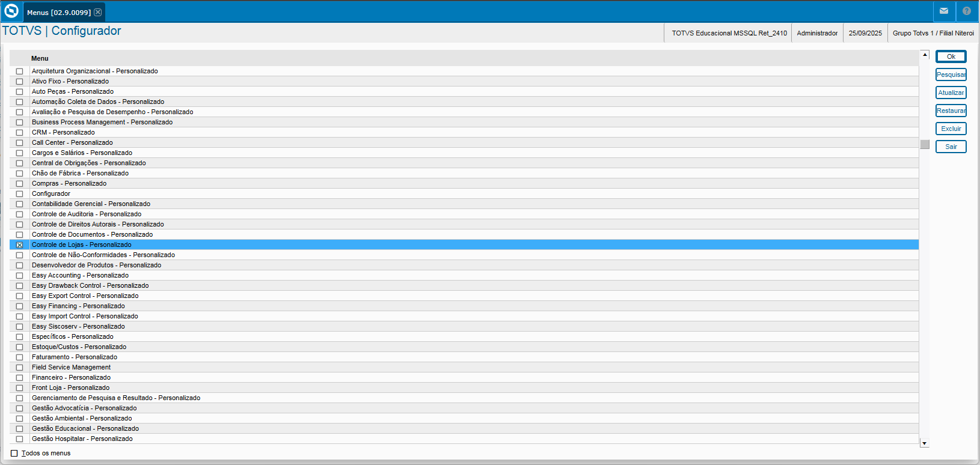Tick the Ativo Fixo - Personalizado checkbox
980x465 pixels.
19,82
